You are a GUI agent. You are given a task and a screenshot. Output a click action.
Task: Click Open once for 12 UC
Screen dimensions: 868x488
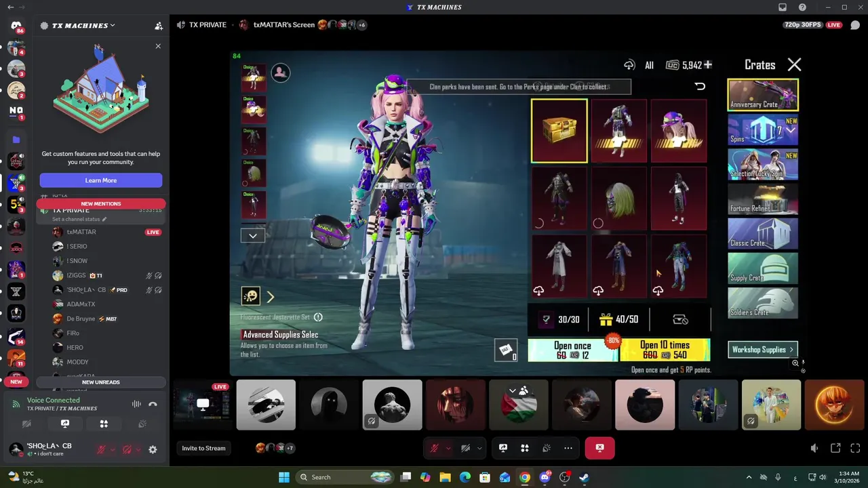(573, 350)
